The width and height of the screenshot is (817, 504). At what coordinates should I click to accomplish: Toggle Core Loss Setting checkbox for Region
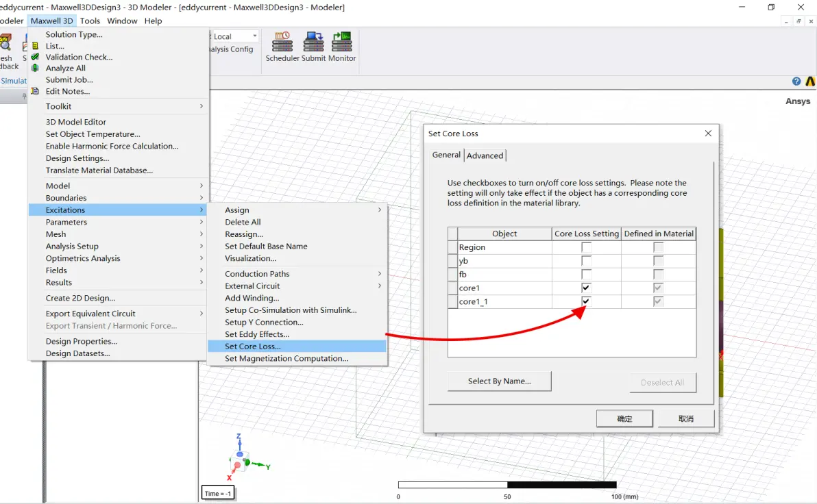(x=586, y=247)
